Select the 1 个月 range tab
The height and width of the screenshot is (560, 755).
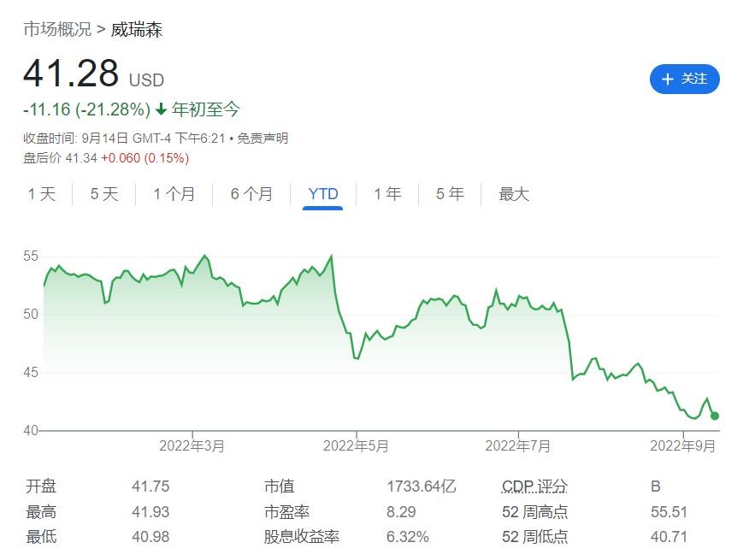click(x=174, y=194)
